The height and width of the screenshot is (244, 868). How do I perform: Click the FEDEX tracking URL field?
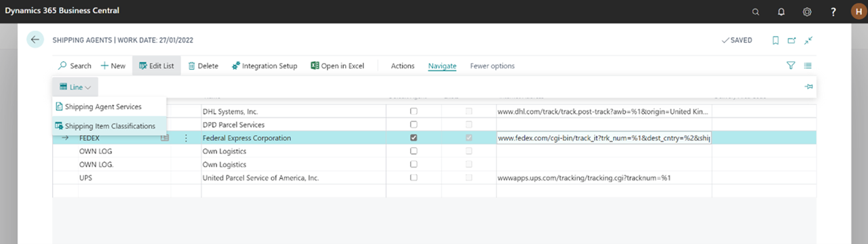pyautogui.click(x=603, y=138)
